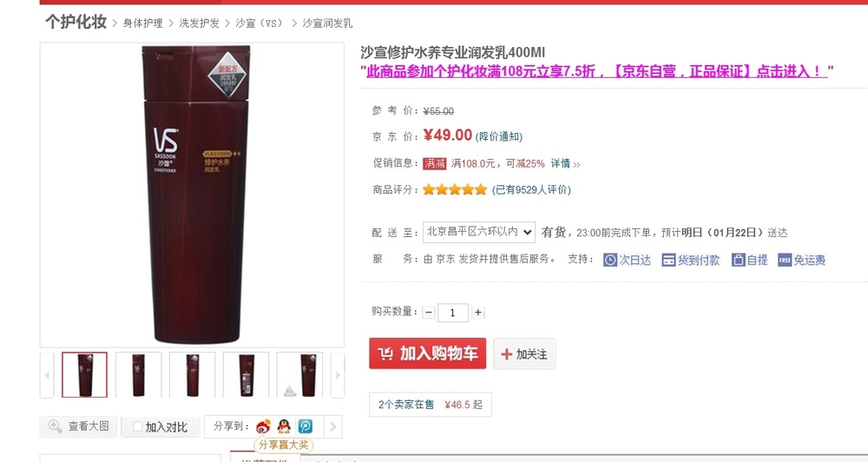Add item with 加入购物车 button
The width and height of the screenshot is (868, 462).
pyautogui.click(x=427, y=353)
